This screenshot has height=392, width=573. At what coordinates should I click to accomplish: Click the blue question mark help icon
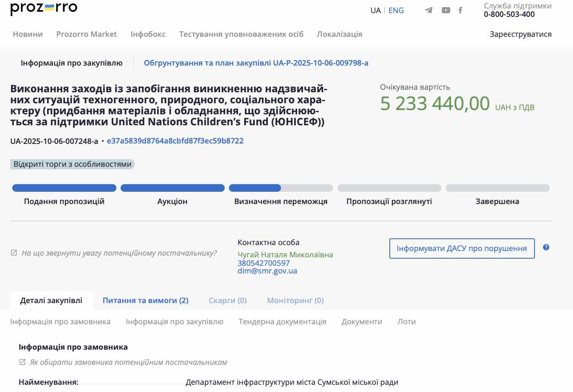[546, 247]
